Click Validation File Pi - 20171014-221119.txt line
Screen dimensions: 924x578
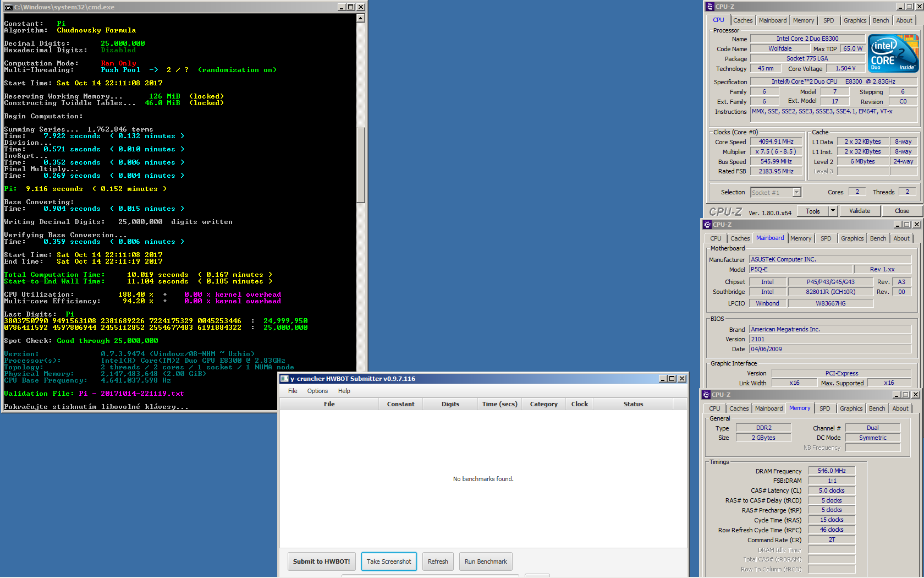pyautogui.click(x=94, y=394)
